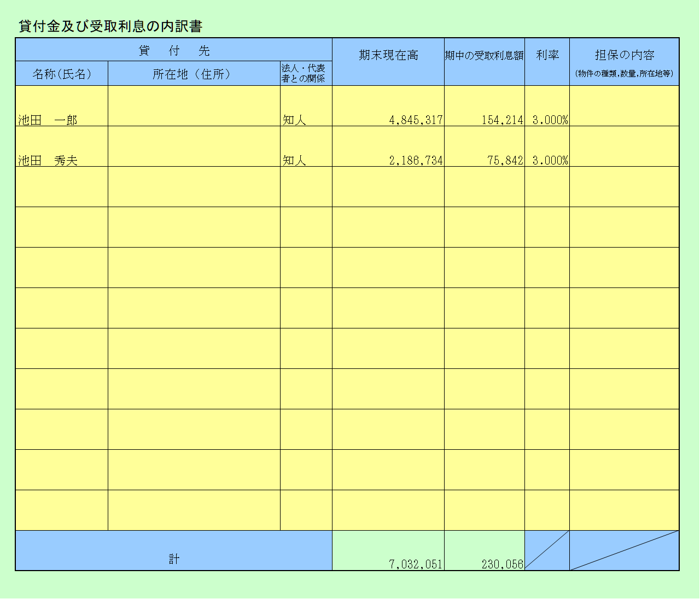Click the name cell containing 池田 一郎

(x=61, y=107)
